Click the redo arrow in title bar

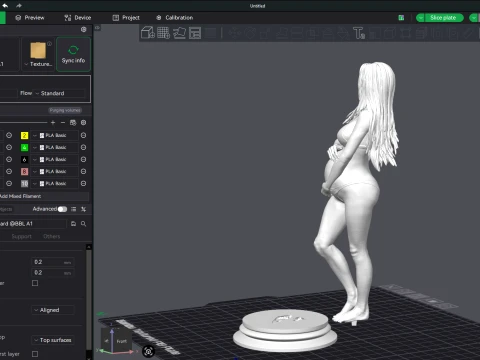19,5
